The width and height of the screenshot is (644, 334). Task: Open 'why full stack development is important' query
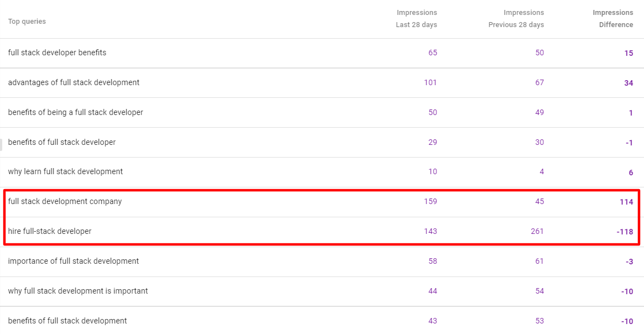78,291
